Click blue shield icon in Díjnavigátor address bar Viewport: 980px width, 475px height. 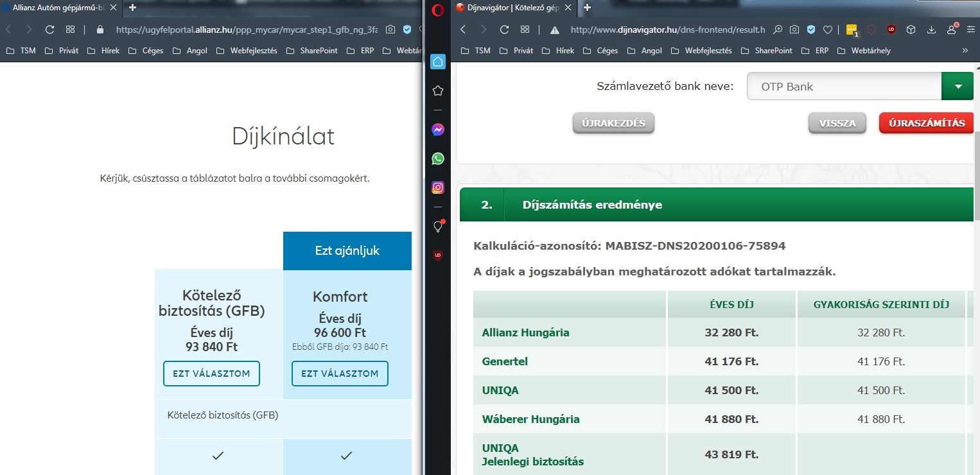[x=811, y=30]
